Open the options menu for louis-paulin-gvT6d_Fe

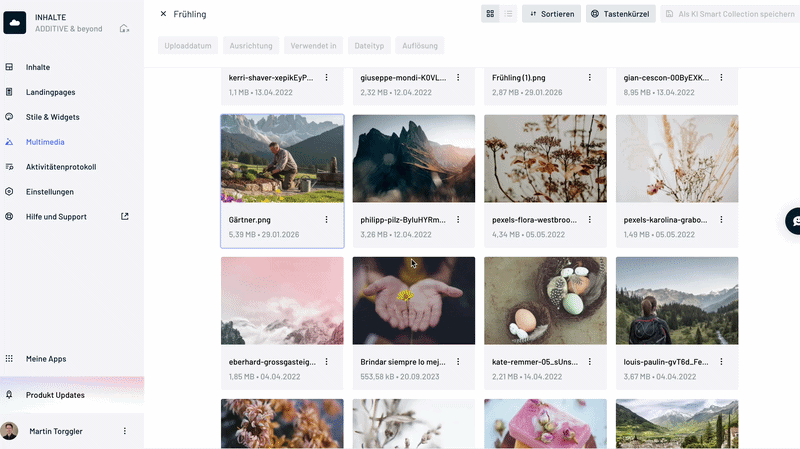click(721, 362)
